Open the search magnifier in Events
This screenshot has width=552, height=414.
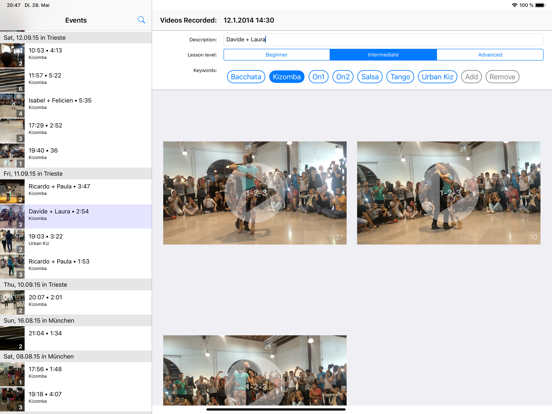coord(141,20)
